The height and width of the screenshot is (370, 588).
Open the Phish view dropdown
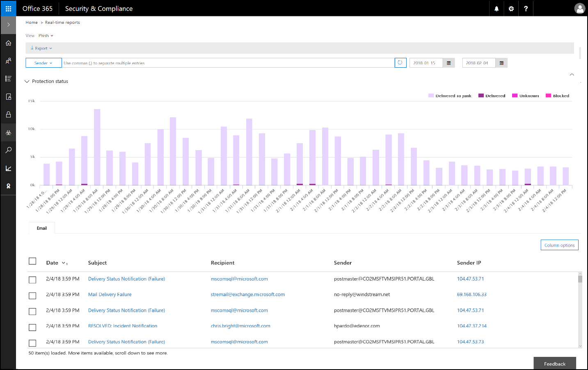click(x=45, y=35)
